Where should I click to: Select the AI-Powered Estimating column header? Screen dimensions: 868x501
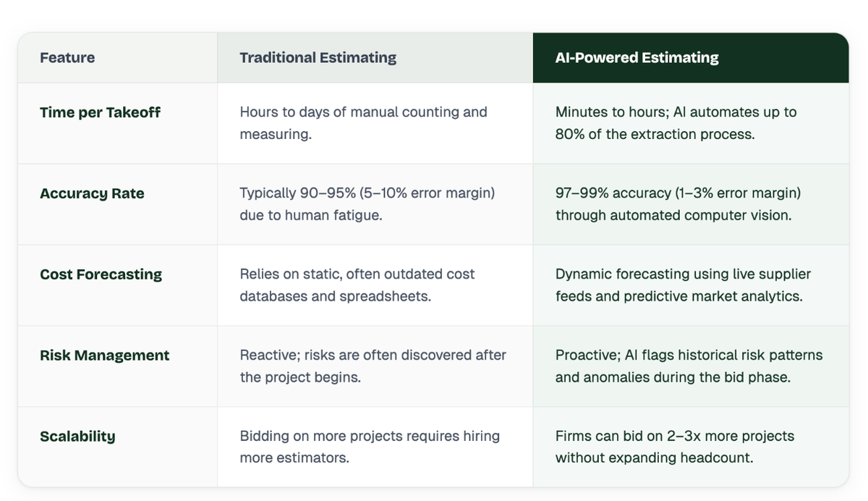pos(637,57)
